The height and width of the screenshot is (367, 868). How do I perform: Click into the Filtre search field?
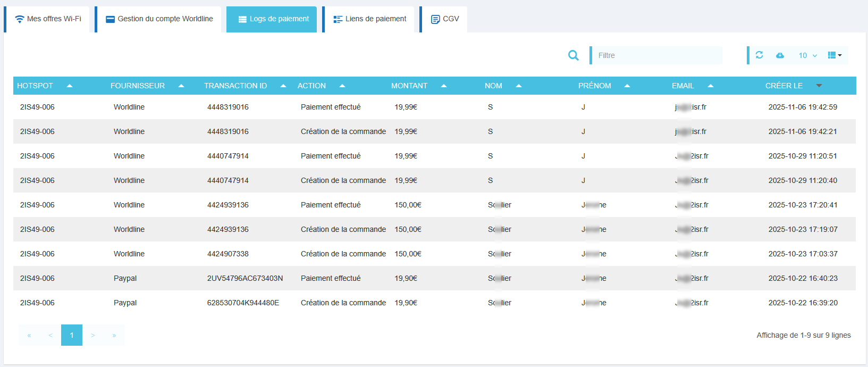coord(657,55)
